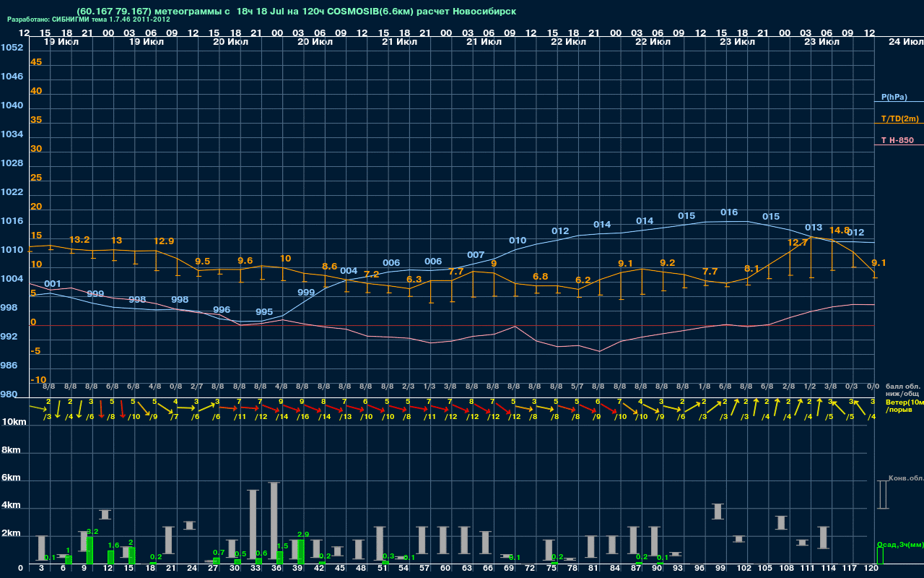Image resolution: width=924 pixels, height=578 pixels.
Task: Click the 1.6 precipitation amount
Action: point(113,545)
